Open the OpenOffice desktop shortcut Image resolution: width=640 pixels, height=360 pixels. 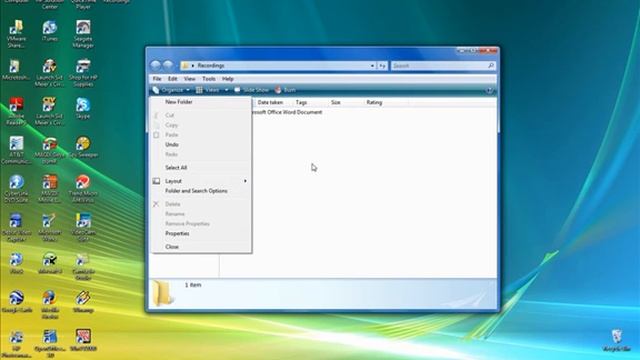tap(50, 343)
